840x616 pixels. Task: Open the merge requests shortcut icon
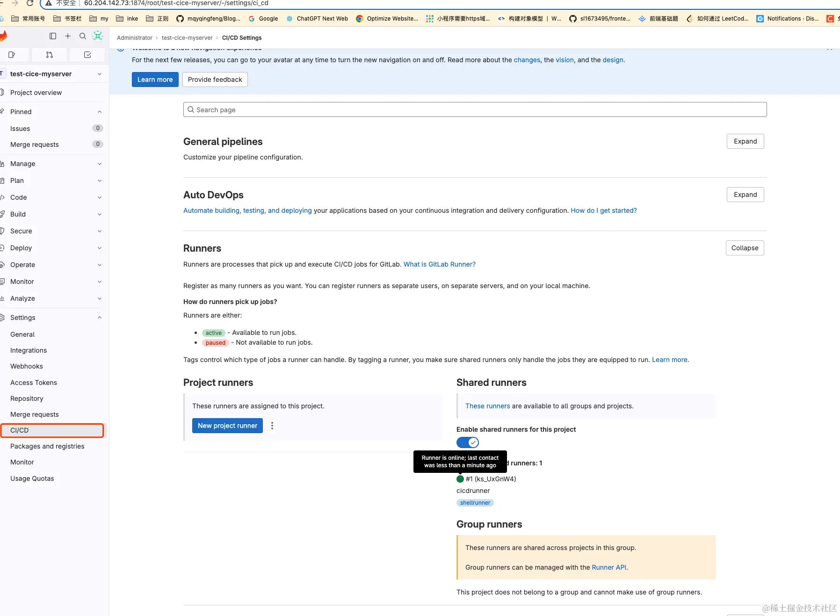50,55
